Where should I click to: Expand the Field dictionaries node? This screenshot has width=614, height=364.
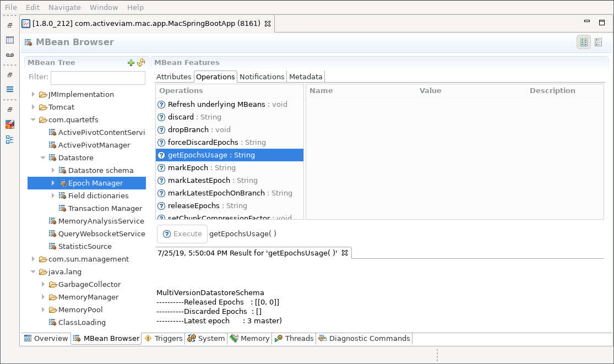point(53,196)
